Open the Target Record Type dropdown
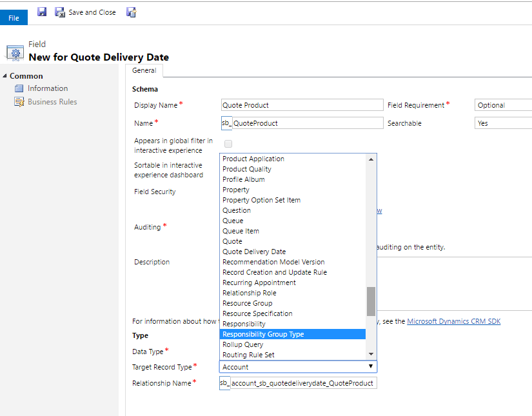The width and height of the screenshot is (532, 416). point(371,366)
